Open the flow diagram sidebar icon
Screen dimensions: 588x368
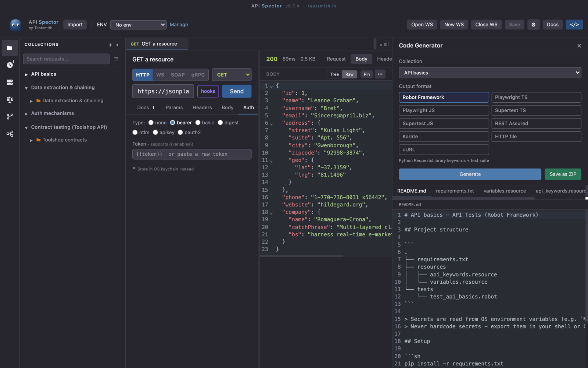pyautogui.click(x=10, y=134)
